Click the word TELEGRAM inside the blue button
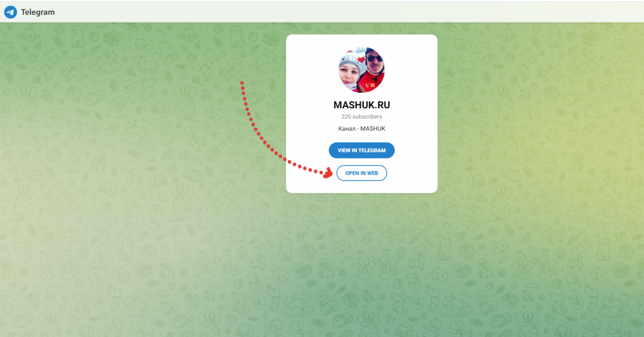 pyautogui.click(x=373, y=150)
